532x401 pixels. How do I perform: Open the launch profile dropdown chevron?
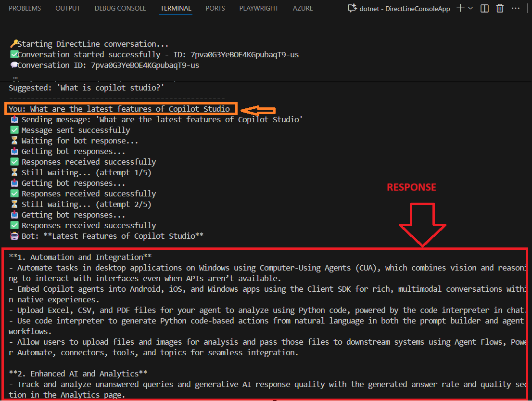[470, 8]
